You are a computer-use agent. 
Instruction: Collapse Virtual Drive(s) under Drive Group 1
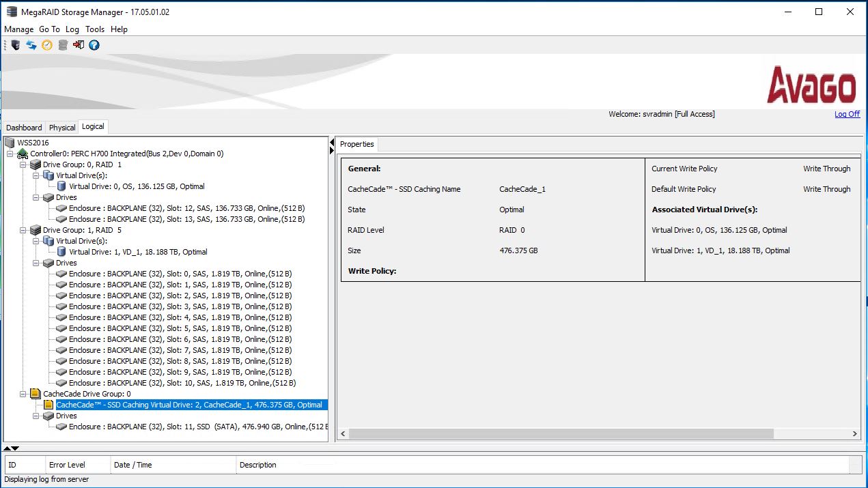[36, 241]
